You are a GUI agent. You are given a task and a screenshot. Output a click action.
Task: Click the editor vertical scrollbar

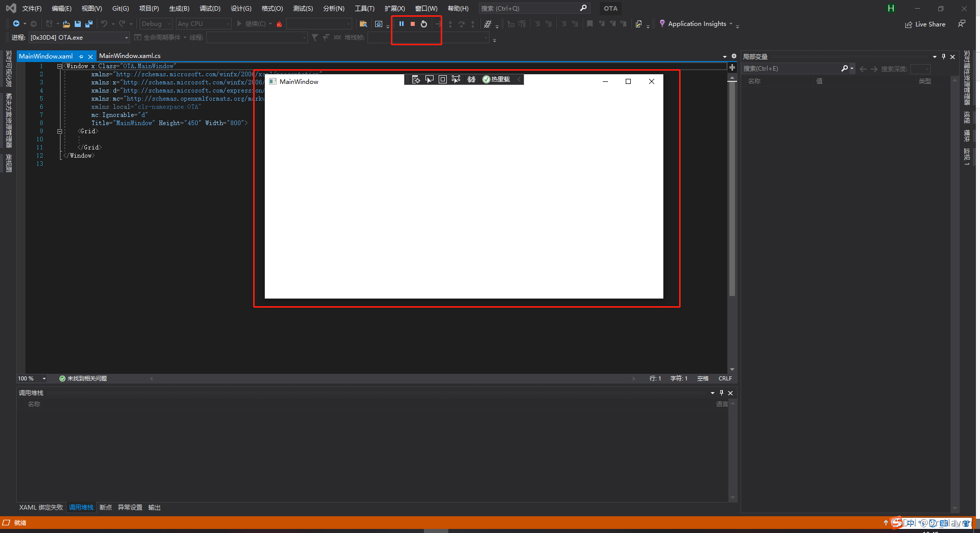pos(732,188)
